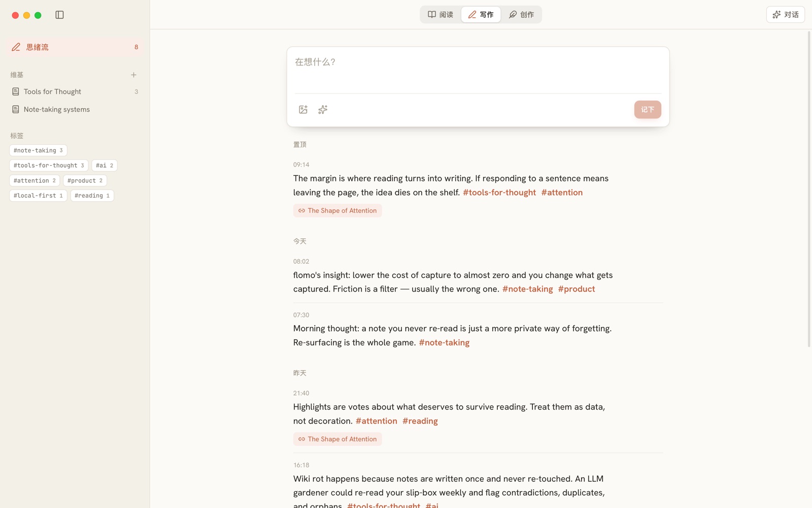Click the 思绪流 pencil icon
Screen dimensions: 812x508
pyautogui.click(x=16, y=47)
